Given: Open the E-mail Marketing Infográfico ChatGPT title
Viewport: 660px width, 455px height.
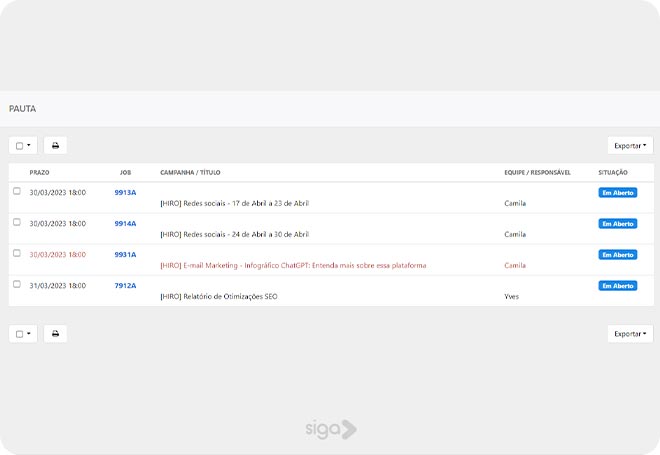Looking at the screenshot, I should click(x=293, y=265).
